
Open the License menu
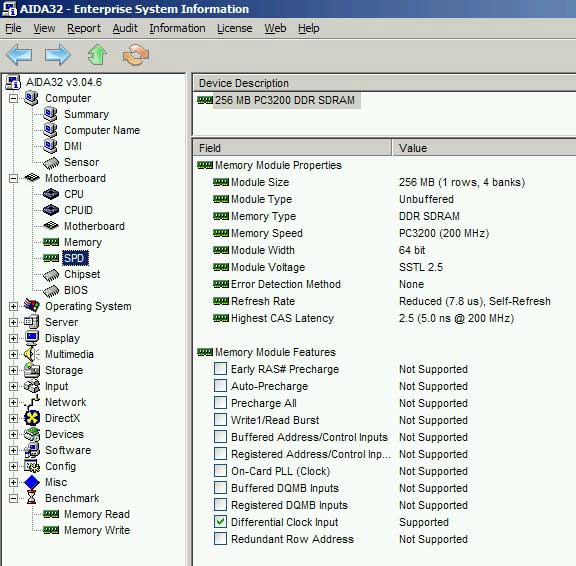(234, 28)
